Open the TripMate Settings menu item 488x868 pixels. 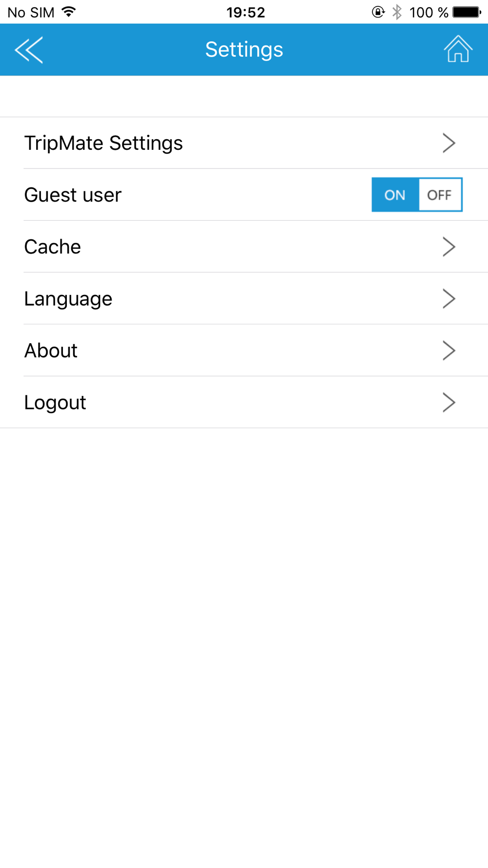coord(244,143)
